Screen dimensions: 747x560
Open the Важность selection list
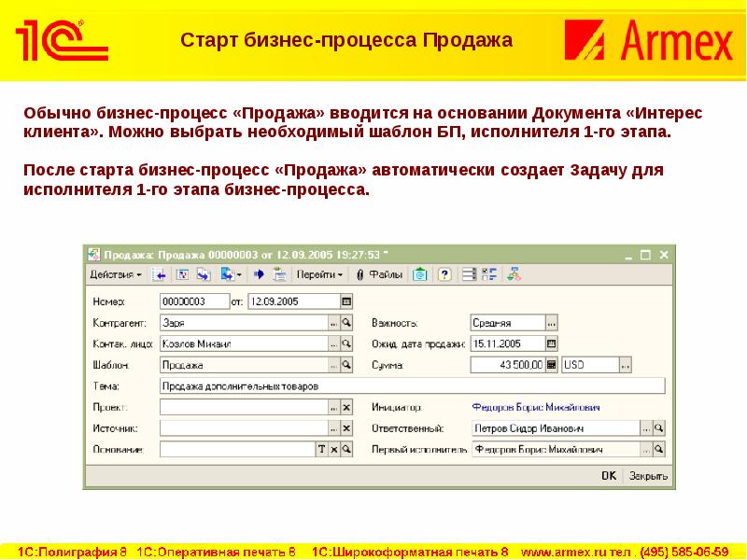tap(551, 323)
